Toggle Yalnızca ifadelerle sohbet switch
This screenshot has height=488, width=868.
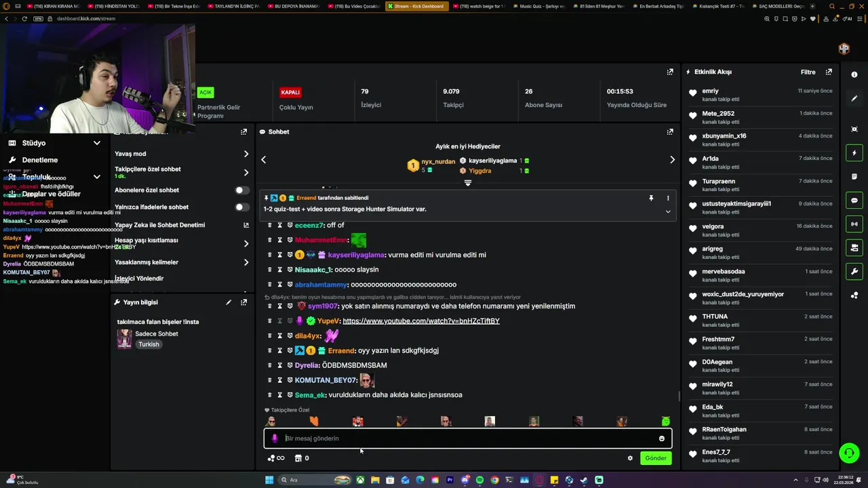[x=241, y=207]
